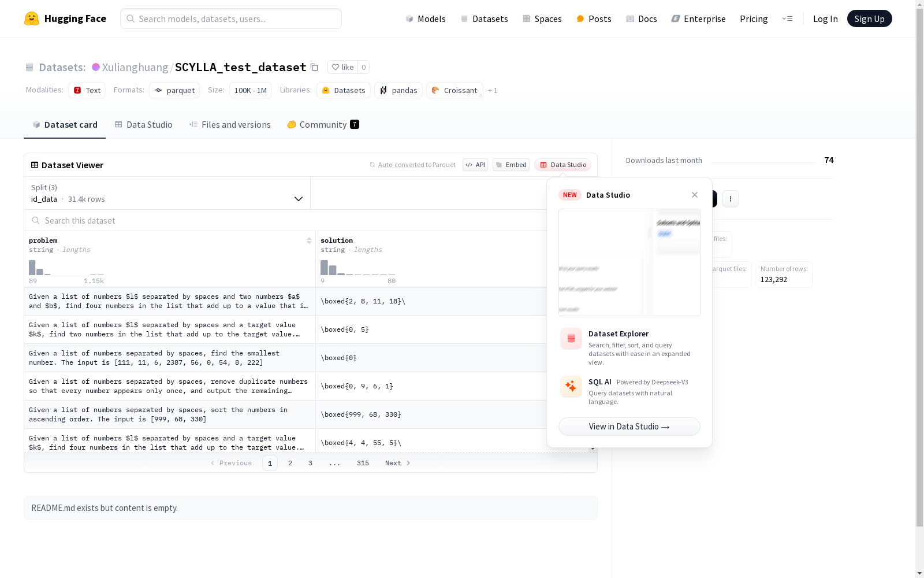Click the Log In link

(825, 18)
